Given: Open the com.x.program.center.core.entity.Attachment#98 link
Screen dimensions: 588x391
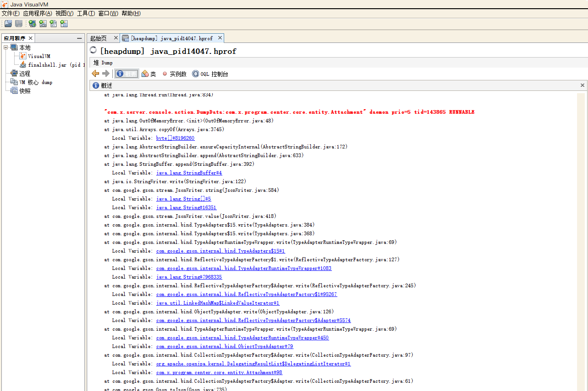Looking at the screenshot, I should pyautogui.click(x=219, y=372).
